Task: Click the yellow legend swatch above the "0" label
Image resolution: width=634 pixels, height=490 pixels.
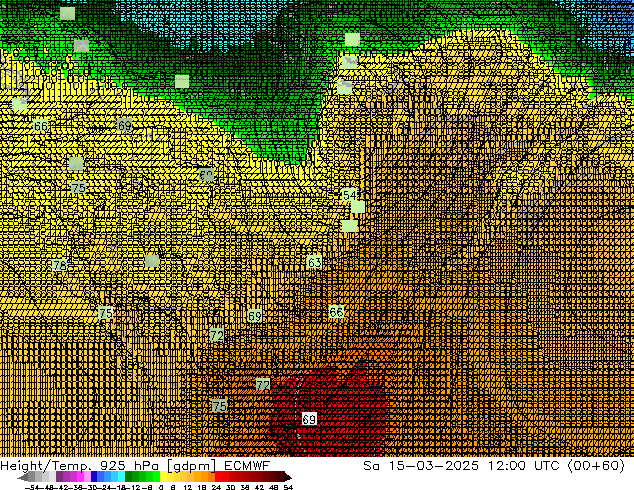Action: pyautogui.click(x=163, y=477)
